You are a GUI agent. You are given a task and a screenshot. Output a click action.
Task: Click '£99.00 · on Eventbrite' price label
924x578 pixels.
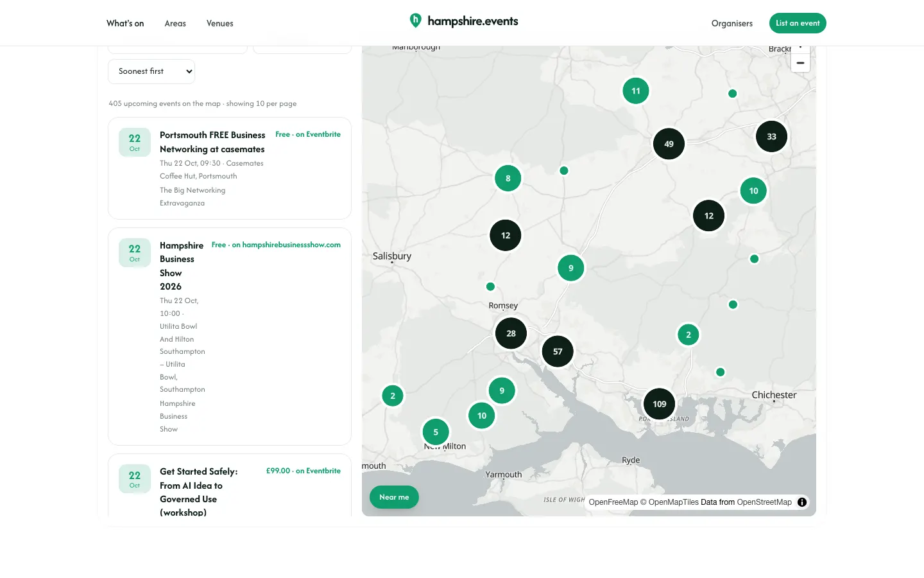(x=304, y=471)
